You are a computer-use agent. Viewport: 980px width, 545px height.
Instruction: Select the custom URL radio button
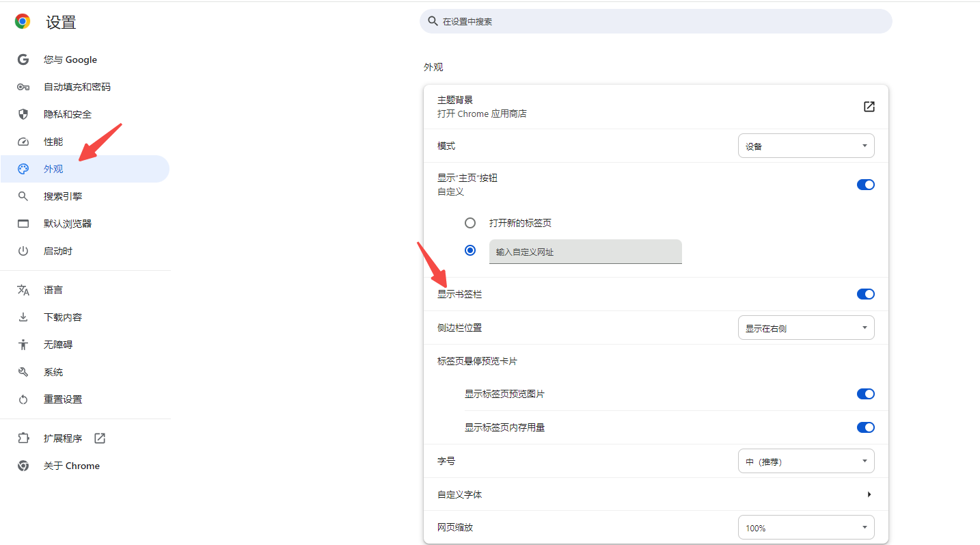click(470, 250)
